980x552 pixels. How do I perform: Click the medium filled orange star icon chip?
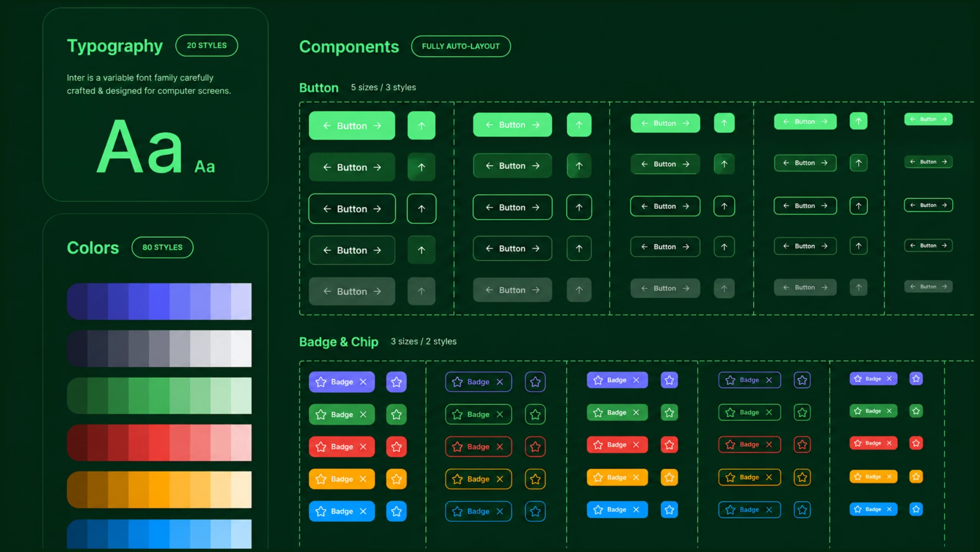click(669, 477)
